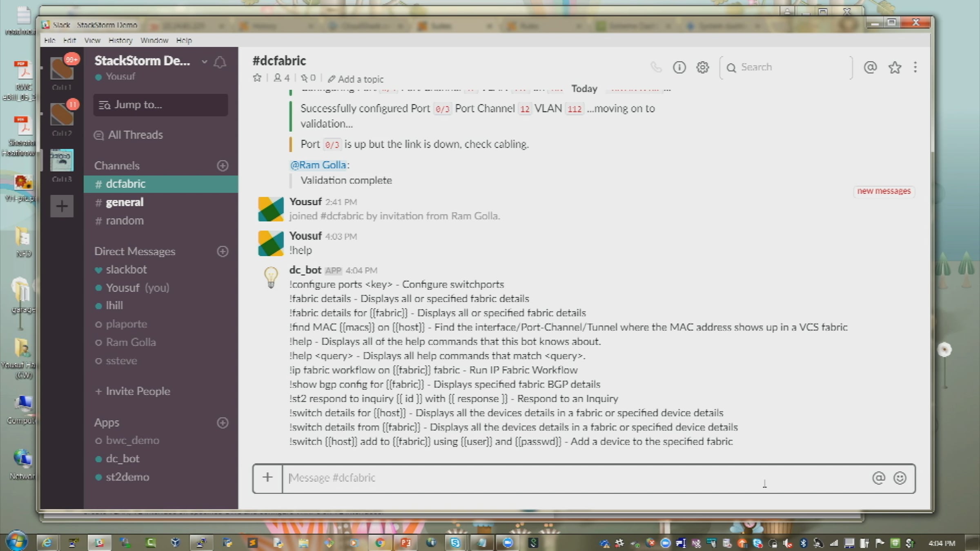This screenshot has height=551, width=980.
Task: Click Yousuf's avatar on the 4:03 PM message
Action: point(271,243)
